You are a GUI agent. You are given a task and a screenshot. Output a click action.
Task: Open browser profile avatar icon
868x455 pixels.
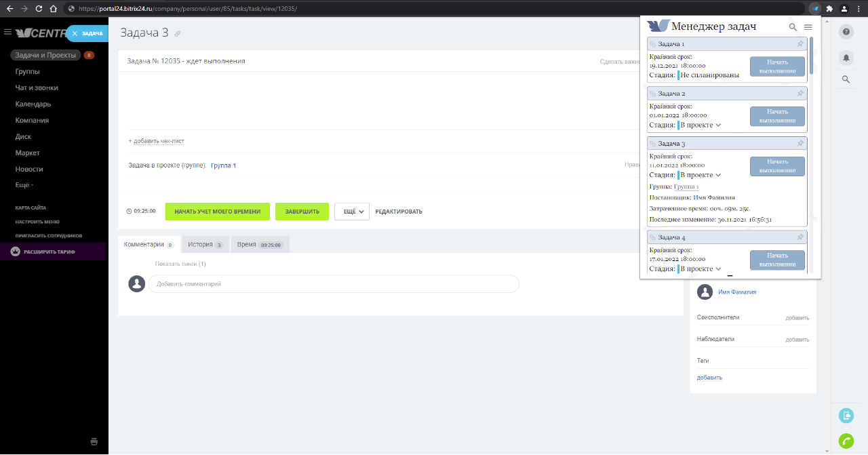point(844,9)
